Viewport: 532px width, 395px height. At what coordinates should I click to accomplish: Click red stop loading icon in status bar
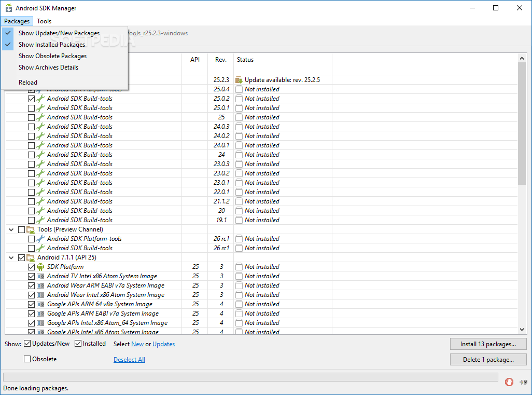509,382
